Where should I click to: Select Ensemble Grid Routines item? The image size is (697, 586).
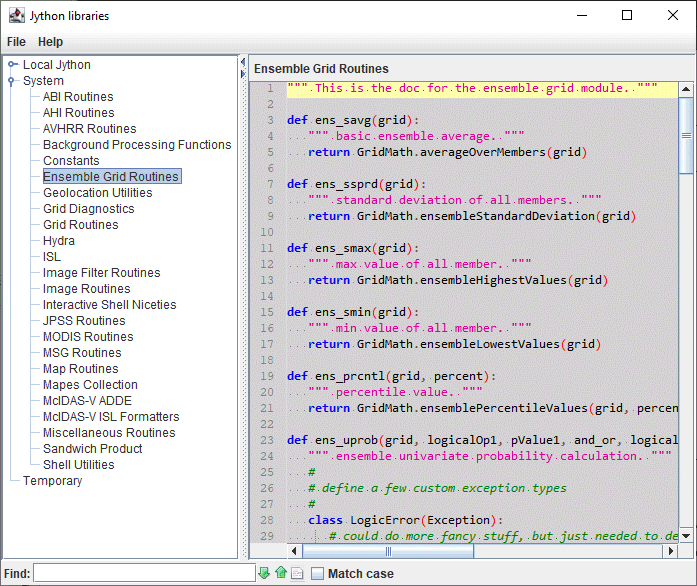[x=112, y=177]
